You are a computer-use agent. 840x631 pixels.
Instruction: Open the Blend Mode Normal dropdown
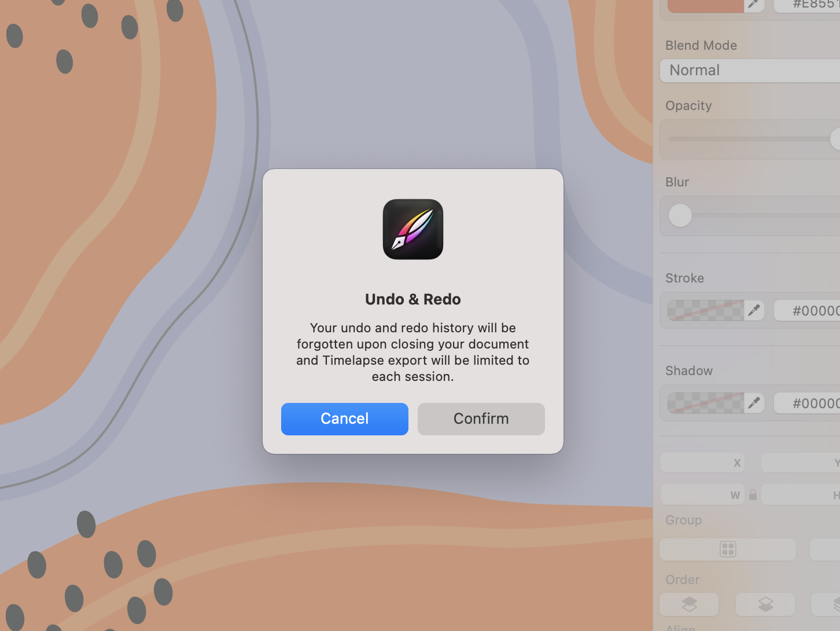click(750, 71)
